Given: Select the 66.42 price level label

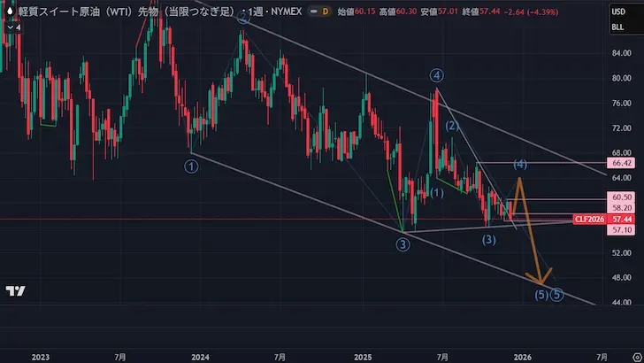Looking at the screenshot, I should 621,164.
